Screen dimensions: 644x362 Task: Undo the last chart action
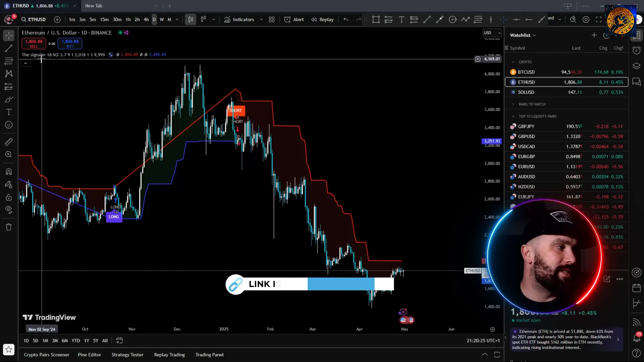point(346,19)
